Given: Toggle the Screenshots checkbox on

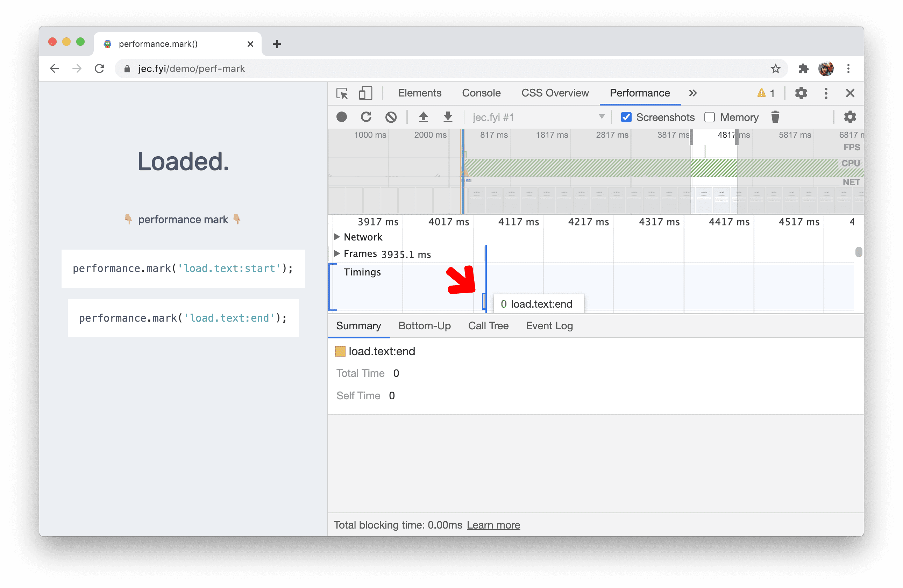Looking at the screenshot, I should click(x=626, y=117).
